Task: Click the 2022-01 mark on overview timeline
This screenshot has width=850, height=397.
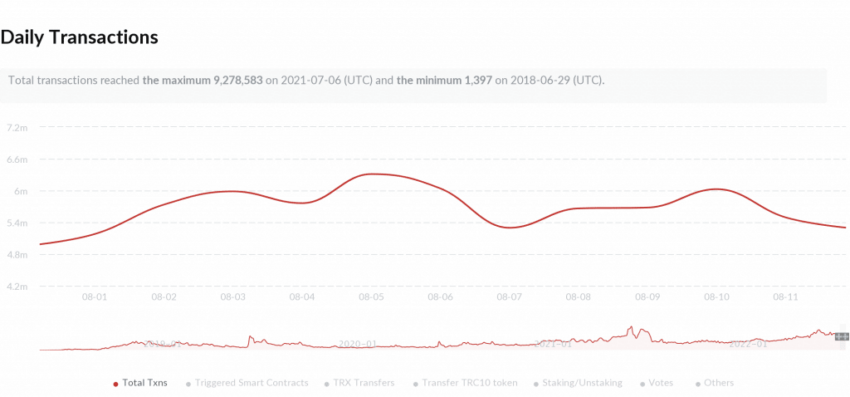Action: tap(749, 344)
